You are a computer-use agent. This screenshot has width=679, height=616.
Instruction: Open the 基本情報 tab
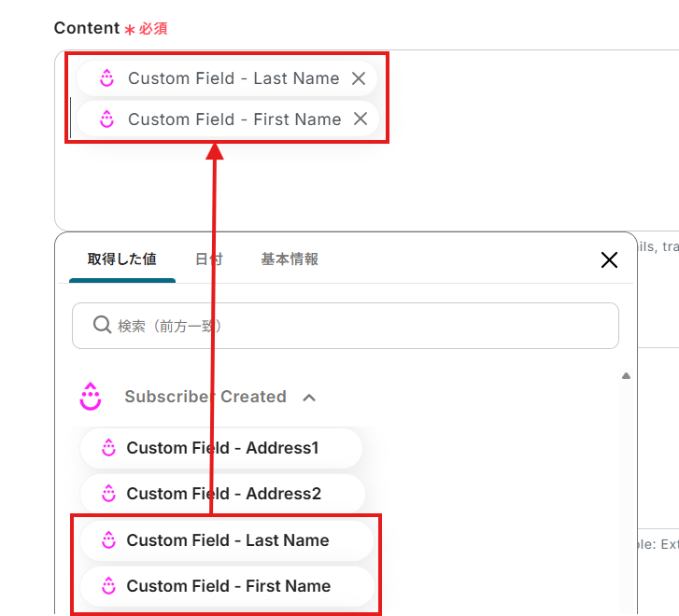click(290, 259)
